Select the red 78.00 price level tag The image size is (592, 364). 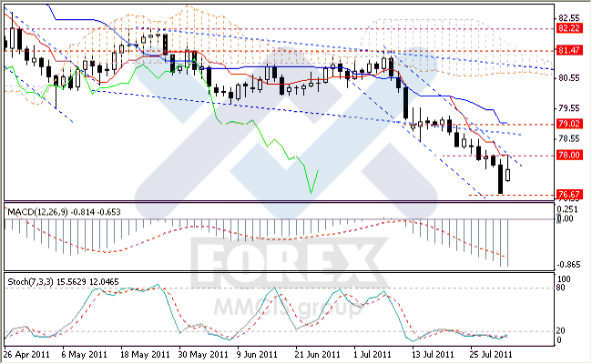click(x=568, y=156)
